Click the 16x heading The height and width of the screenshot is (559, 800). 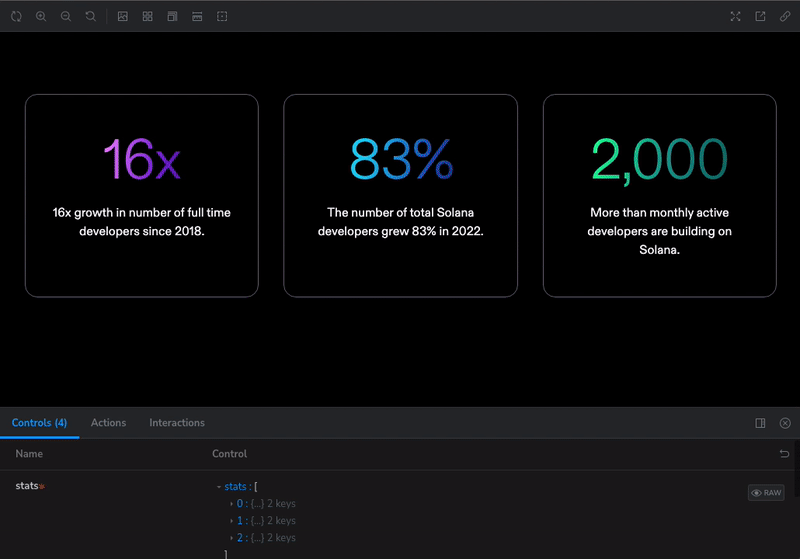[x=142, y=160]
